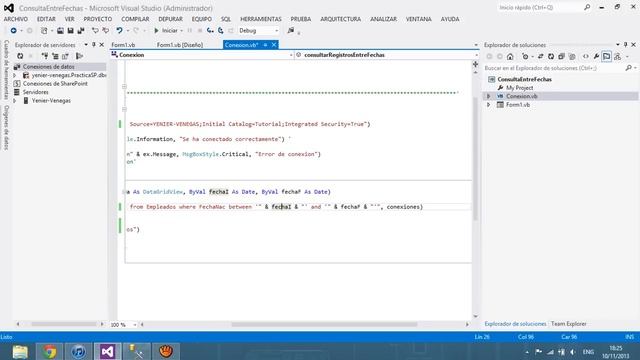Select My Project in Solution Explorer
Screen dimensions: 640x360
[520, 88]
